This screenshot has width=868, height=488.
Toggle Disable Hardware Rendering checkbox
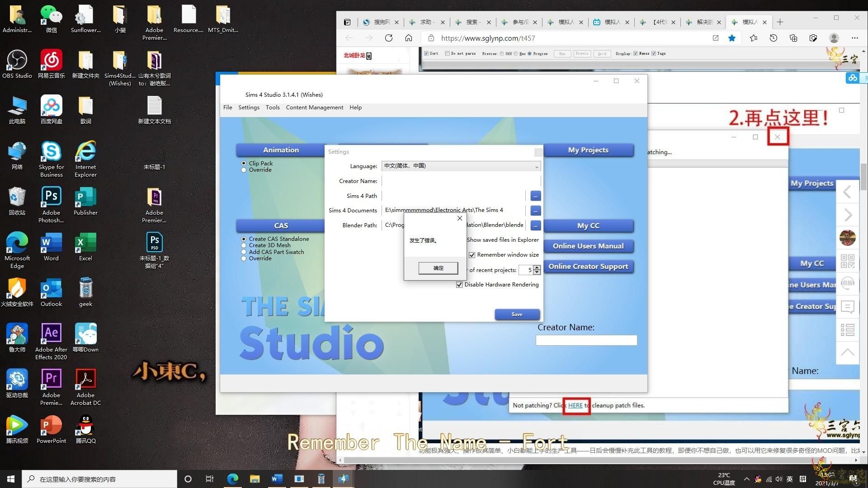459,285
